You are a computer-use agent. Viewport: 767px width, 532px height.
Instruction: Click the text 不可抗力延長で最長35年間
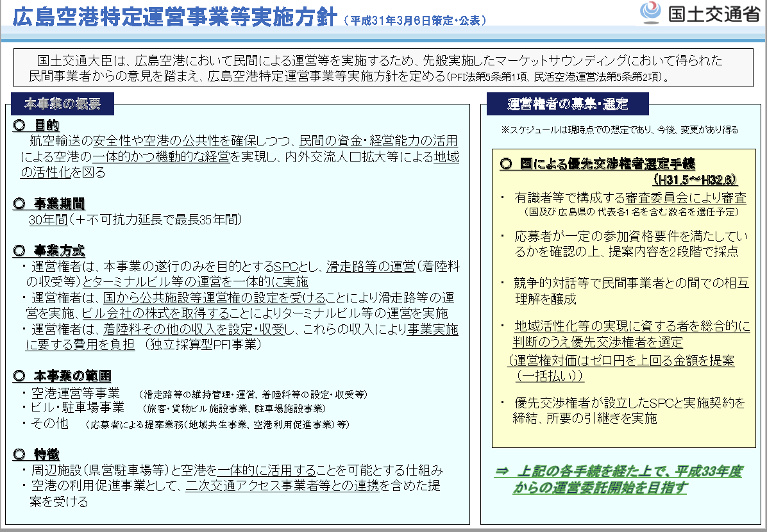pos(162,220)
